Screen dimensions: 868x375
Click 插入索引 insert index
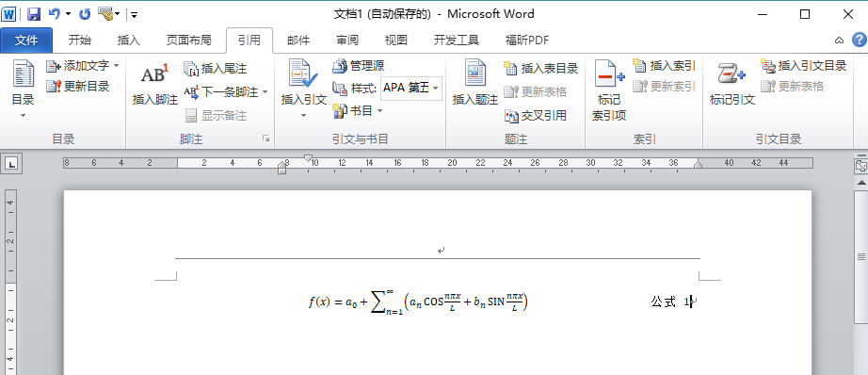(x=664, y=66)
